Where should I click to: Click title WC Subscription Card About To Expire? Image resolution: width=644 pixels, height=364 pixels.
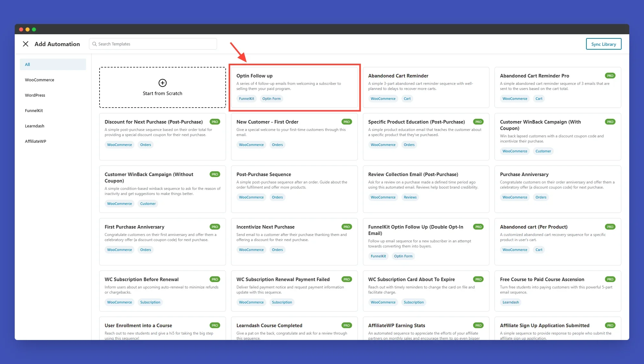point(411,279)
